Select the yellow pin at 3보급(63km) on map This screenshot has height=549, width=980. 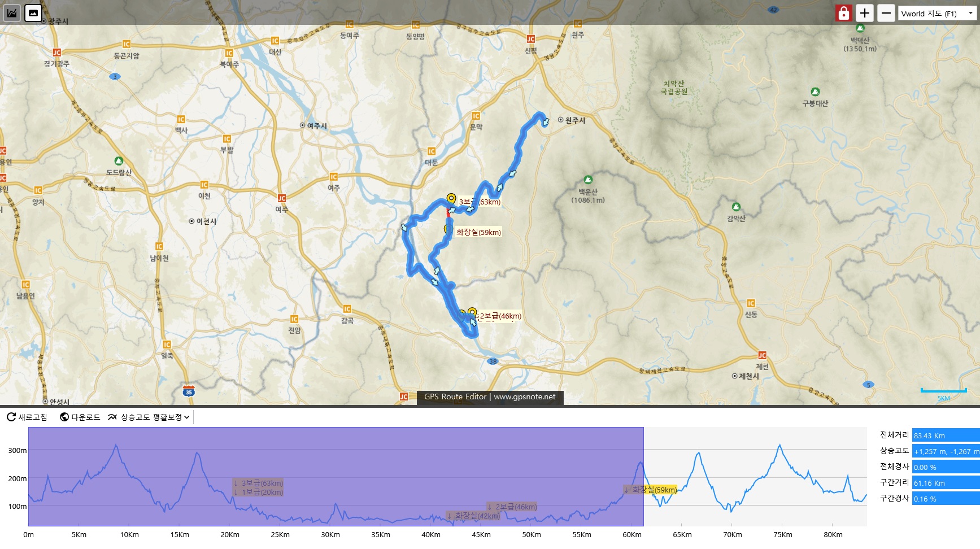coord(451,198)
